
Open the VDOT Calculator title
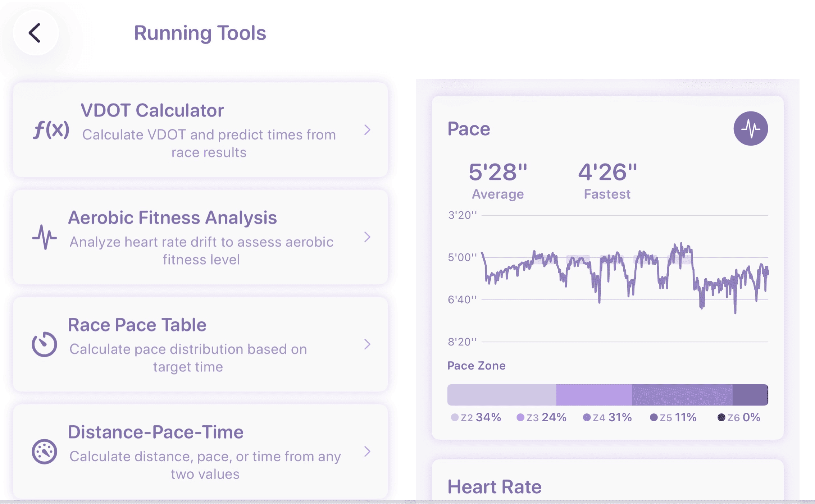(152, 110)
